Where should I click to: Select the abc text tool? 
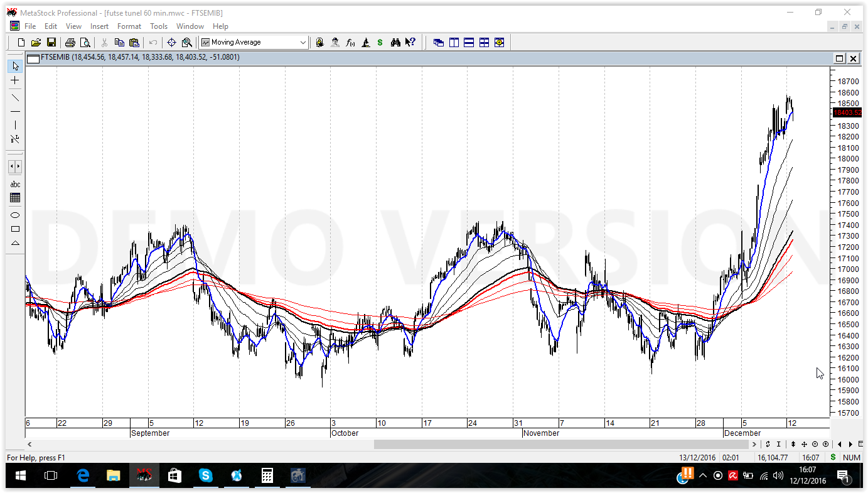click(15, 184)
